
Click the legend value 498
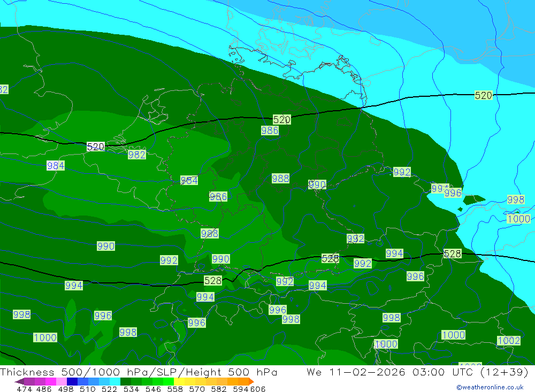(66, 389)
